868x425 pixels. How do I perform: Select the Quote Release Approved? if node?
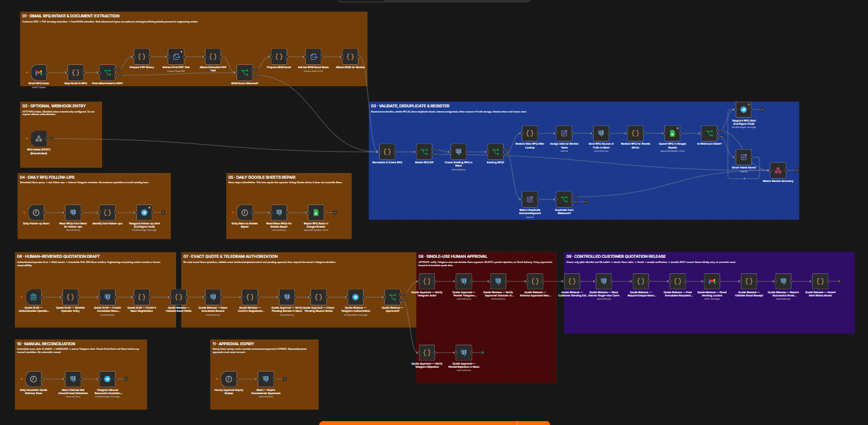pos(392,296)
